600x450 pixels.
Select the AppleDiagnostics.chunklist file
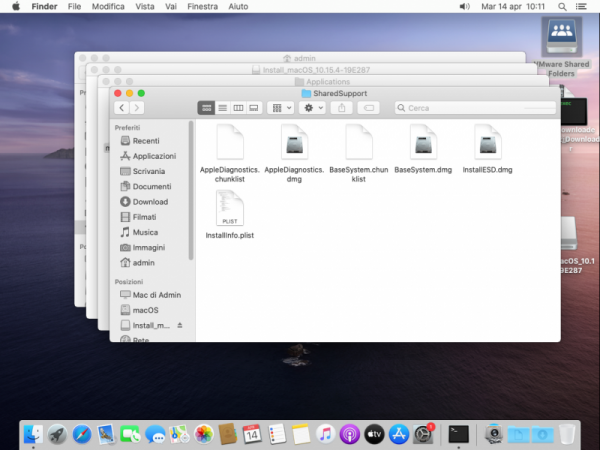(230, 153)
